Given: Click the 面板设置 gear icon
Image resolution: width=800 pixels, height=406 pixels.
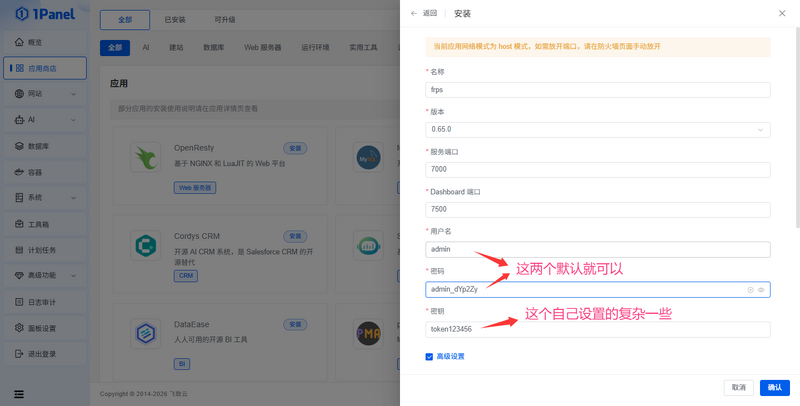Looking at the screenshot, I should pos(20,328).
